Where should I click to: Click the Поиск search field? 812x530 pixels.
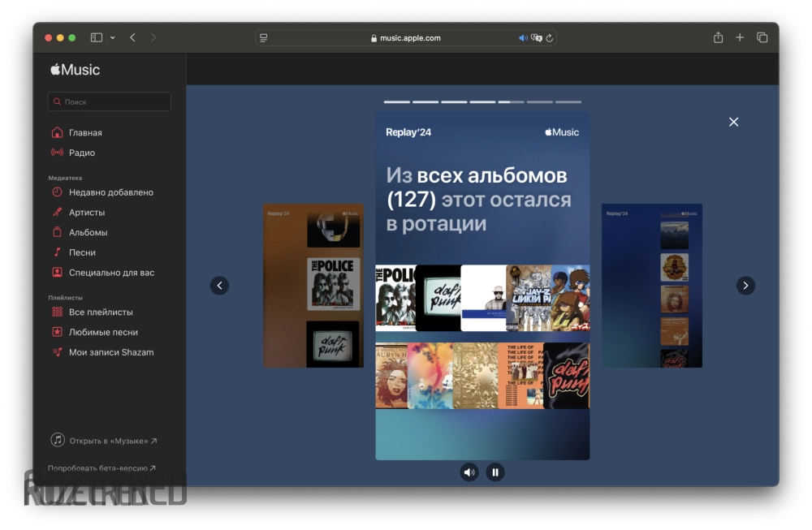[110, 102]
